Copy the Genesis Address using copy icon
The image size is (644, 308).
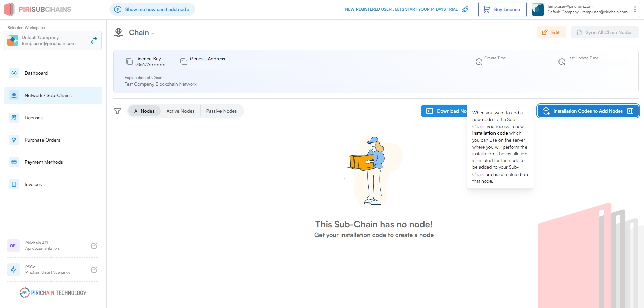[x=183, y=62]
